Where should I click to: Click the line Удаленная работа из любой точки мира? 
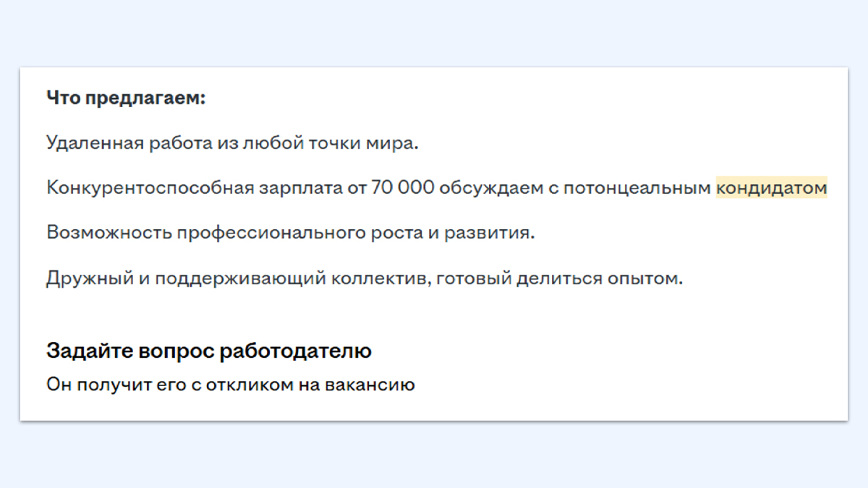coord(233,142)
